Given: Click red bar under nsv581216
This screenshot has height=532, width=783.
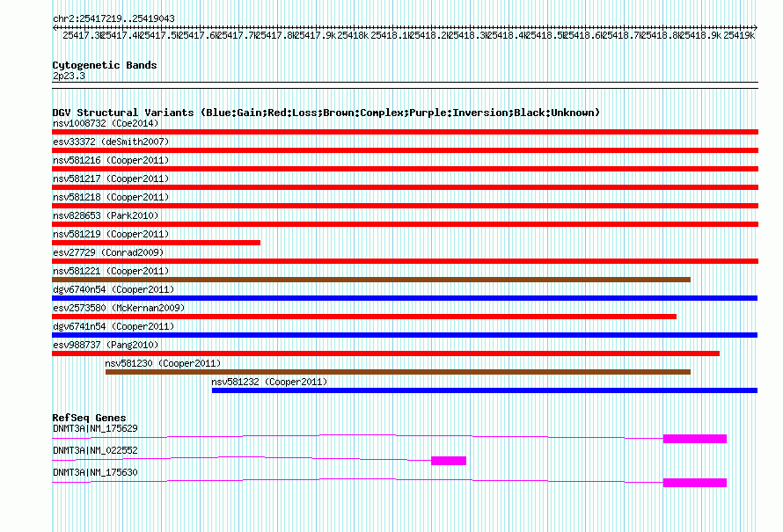Looking at the screenshot, I should (405, 169).
